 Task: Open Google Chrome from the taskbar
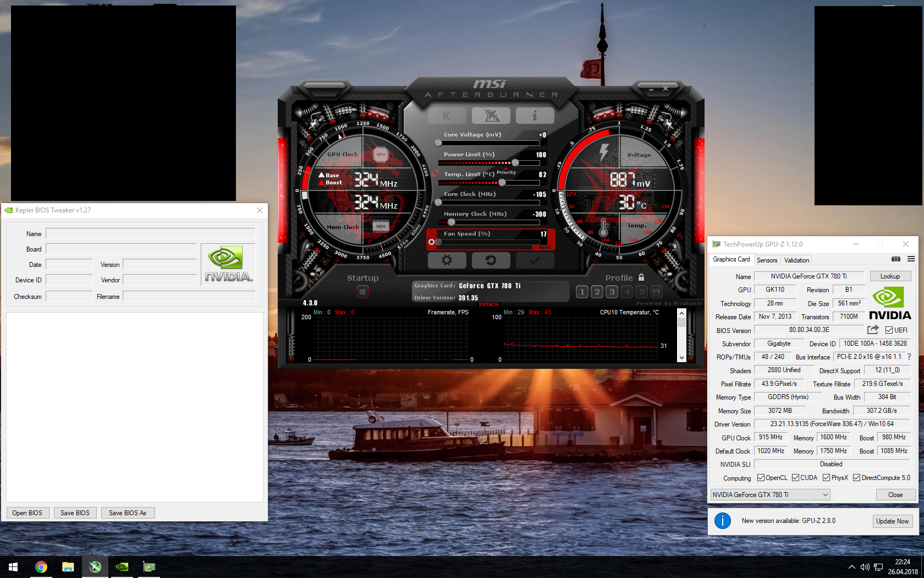coord(41,567)
